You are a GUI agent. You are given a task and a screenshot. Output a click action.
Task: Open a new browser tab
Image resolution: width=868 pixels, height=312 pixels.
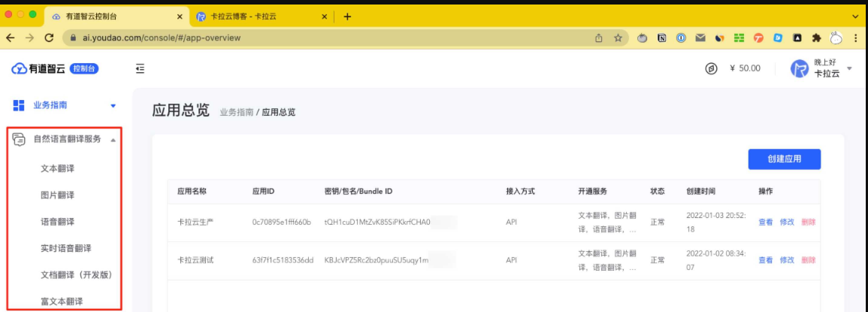[347, 17]
